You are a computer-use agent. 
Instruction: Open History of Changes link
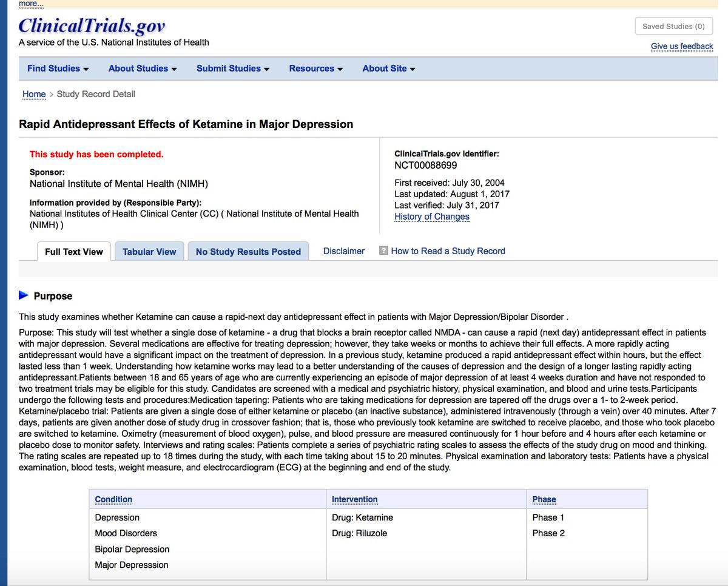(x=432, y=217)
